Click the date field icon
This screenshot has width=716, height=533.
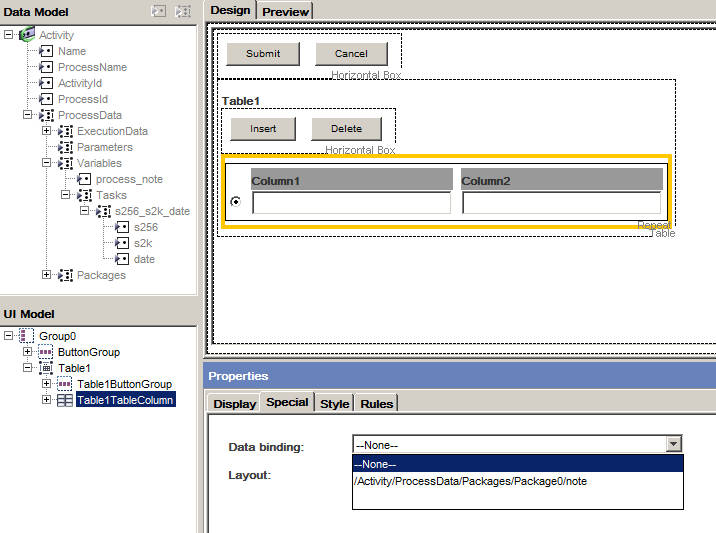point(122,259)
